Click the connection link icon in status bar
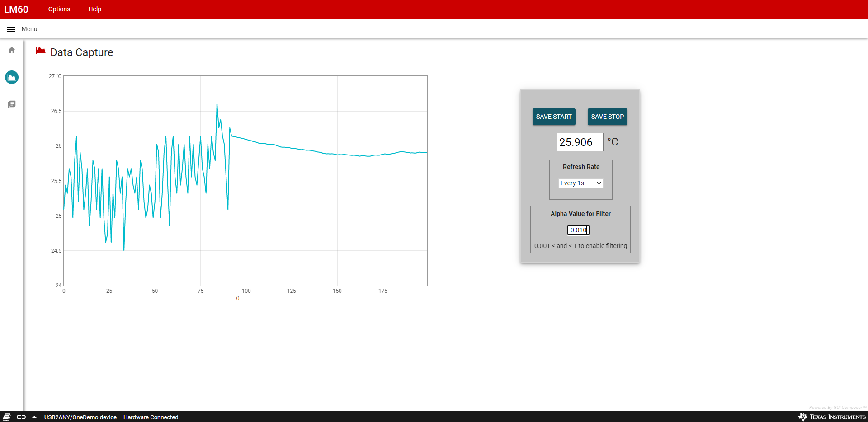Image resolution: width=868 pixels, height=422 pixels. [x=21, y=417]
